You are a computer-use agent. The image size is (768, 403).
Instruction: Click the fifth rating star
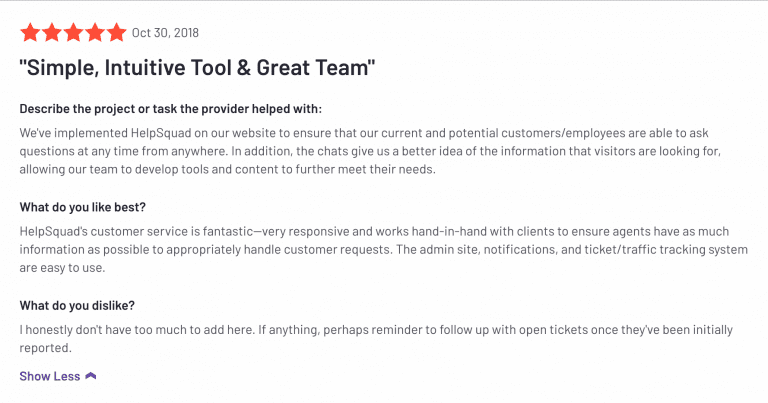(117, 33)
